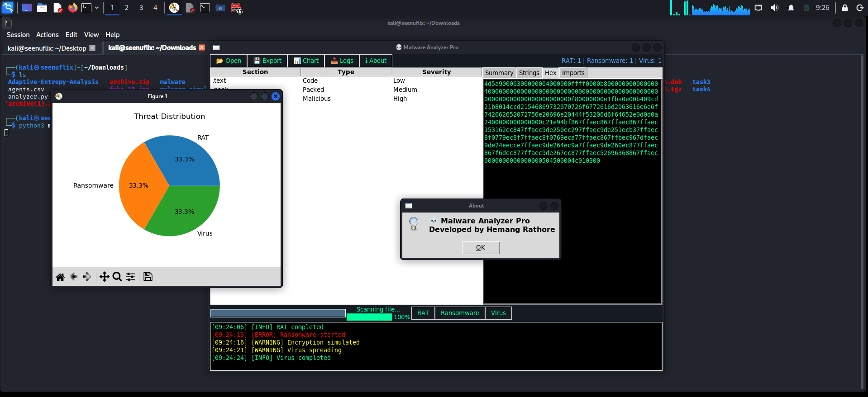Click the volume speaker icon in the system tray
The image size is (868, 397).
point(775,8)
